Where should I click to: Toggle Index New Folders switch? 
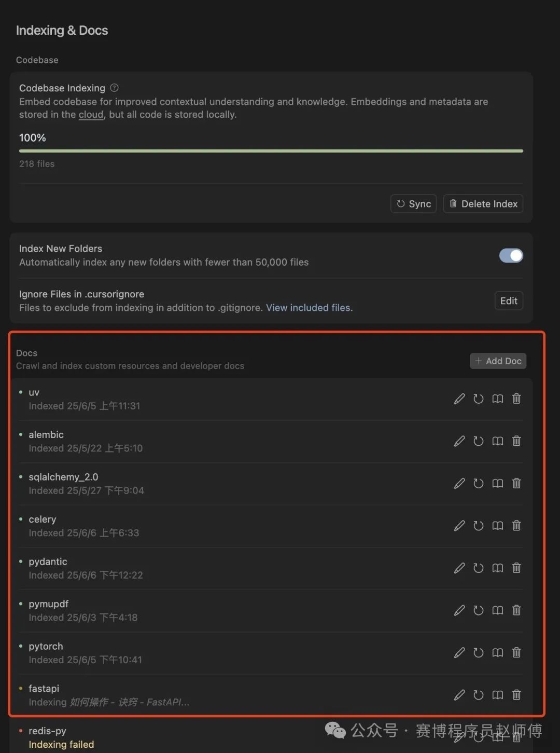(x=511, y=255)
